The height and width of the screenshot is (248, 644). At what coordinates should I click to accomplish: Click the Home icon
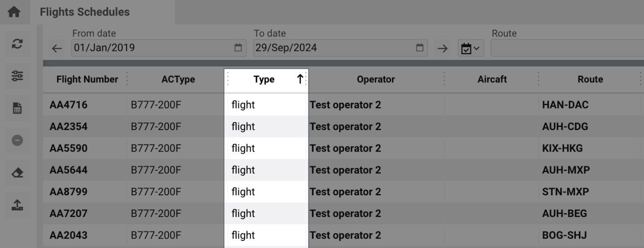click(15, 13)
